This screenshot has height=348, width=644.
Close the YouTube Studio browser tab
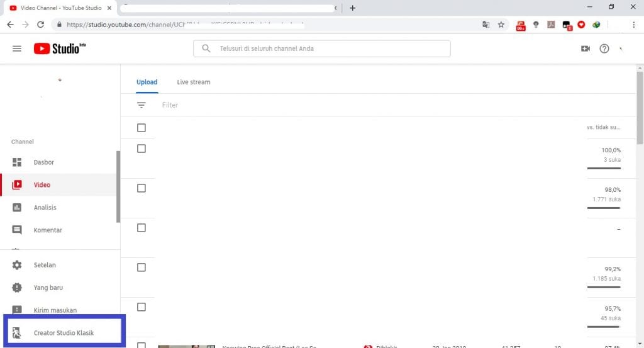109,8
